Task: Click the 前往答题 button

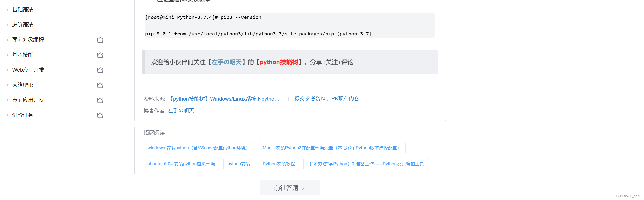Action: [x=290, y=188]
